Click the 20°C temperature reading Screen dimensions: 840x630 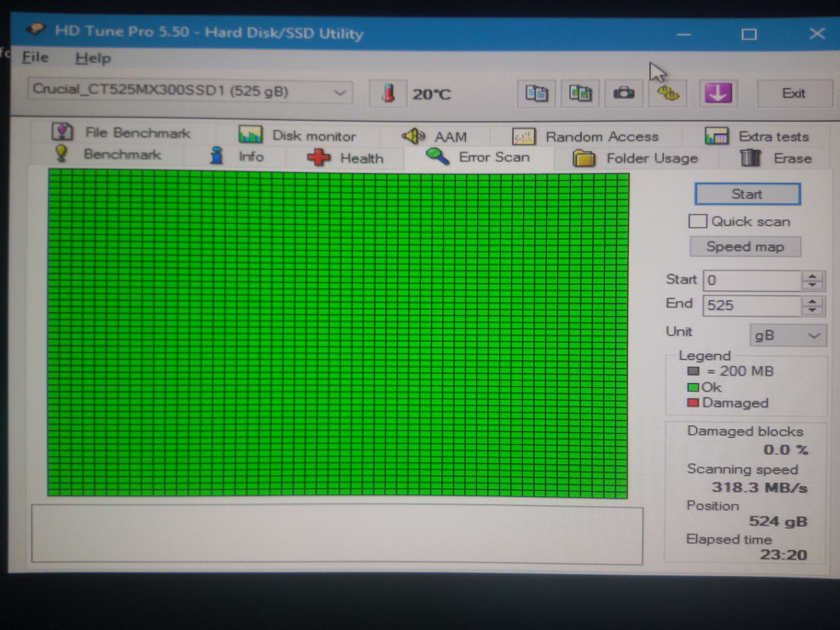[432, 94]
